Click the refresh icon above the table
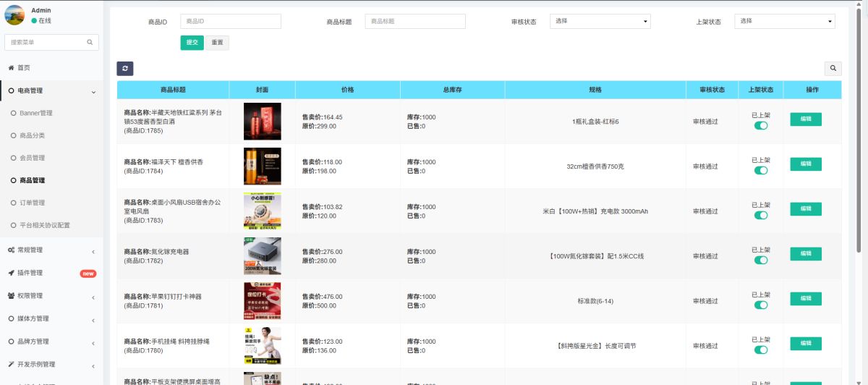This screenshot has height=385, width=868. [125, 69]
